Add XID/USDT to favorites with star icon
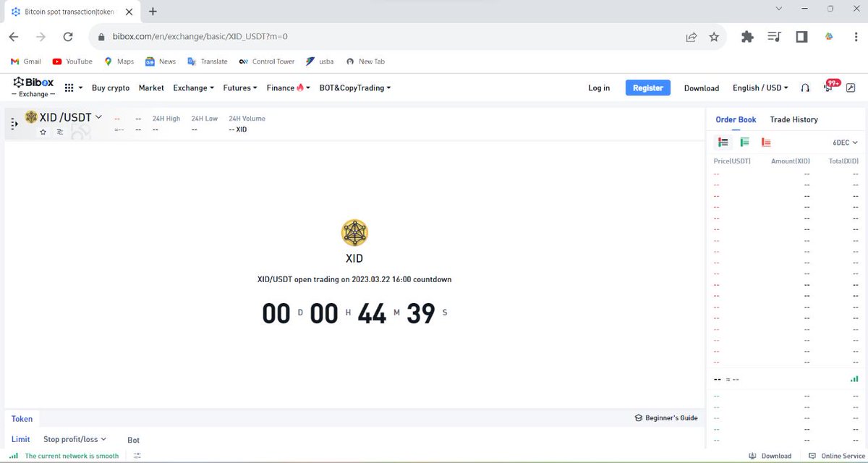This screenshot has height=463, width=868. click(x=43, y=132)
